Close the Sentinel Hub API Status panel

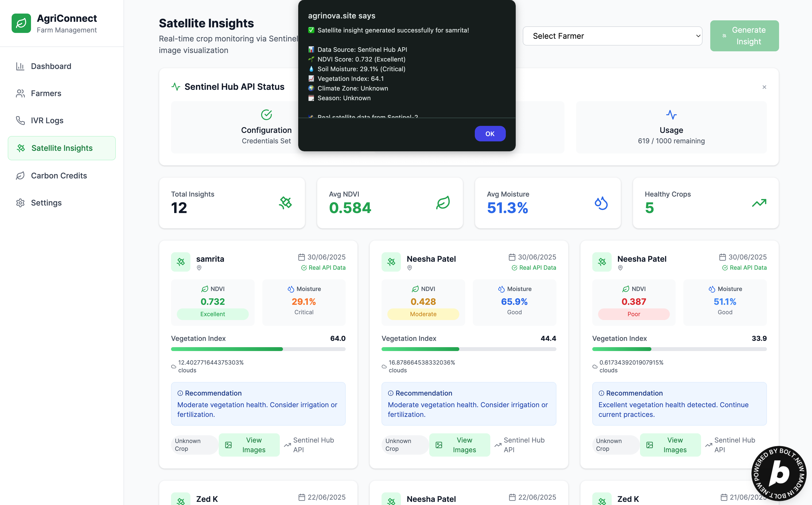click(x=764, y=87)
